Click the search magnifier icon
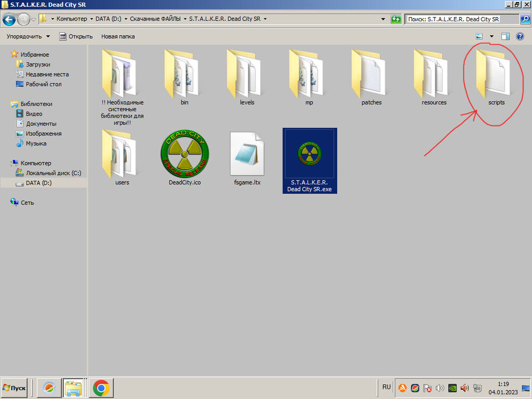 pos(525,19)
